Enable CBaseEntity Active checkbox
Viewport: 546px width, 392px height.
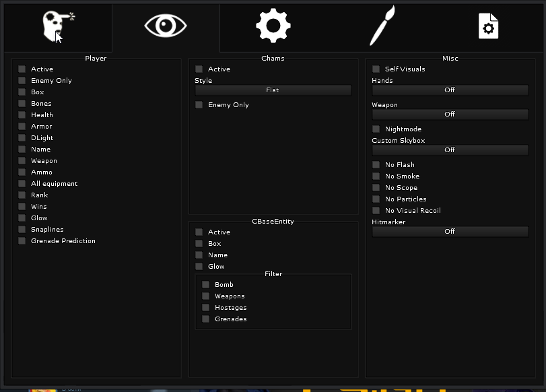coord(199,232)
